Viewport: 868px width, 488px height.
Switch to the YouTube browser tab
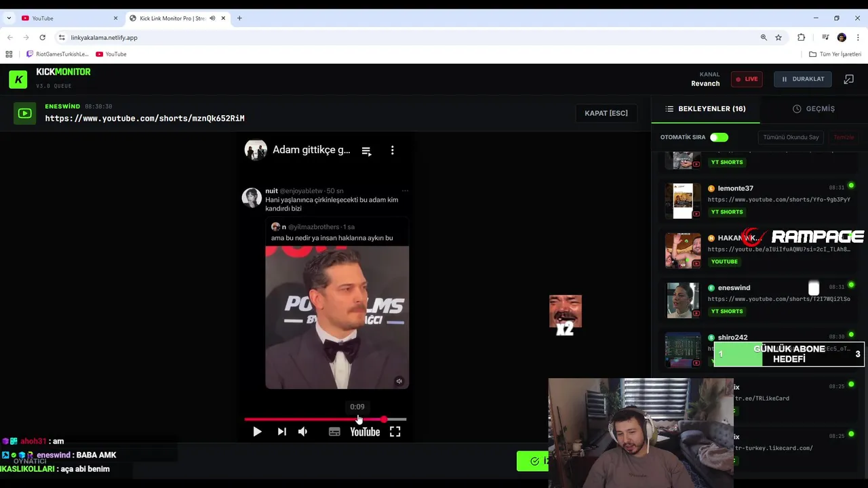(x=68, y=18)
